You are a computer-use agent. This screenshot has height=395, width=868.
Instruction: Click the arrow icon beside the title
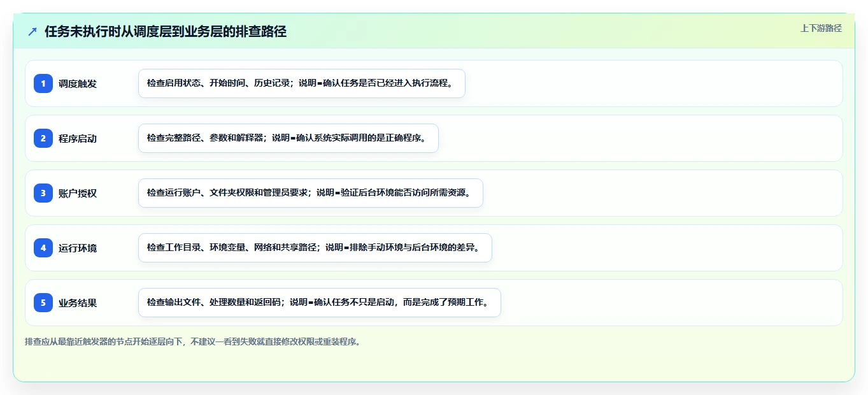(32, 32)
